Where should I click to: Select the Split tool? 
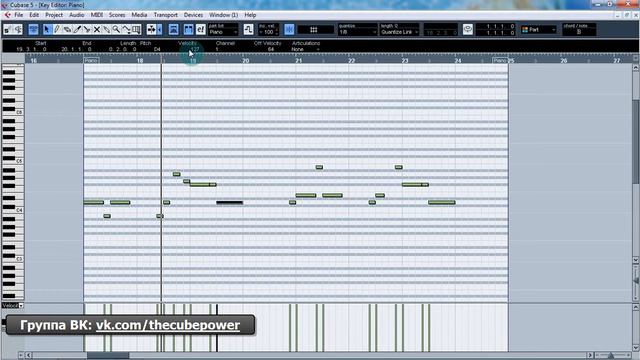point(87,29)
